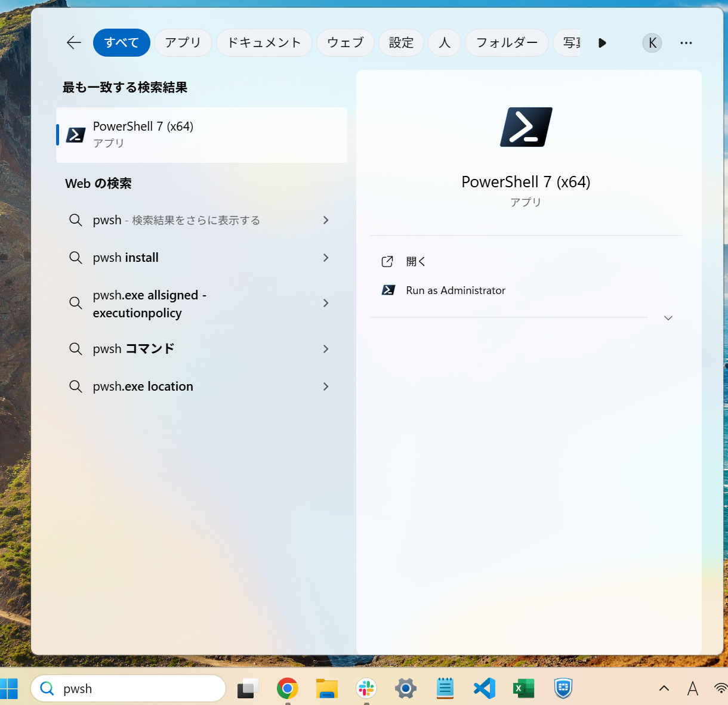The width and height of the screenshot is (728, 705).
Task: Select pwsh コマンド web suggestion
Action: coord(202,349)
